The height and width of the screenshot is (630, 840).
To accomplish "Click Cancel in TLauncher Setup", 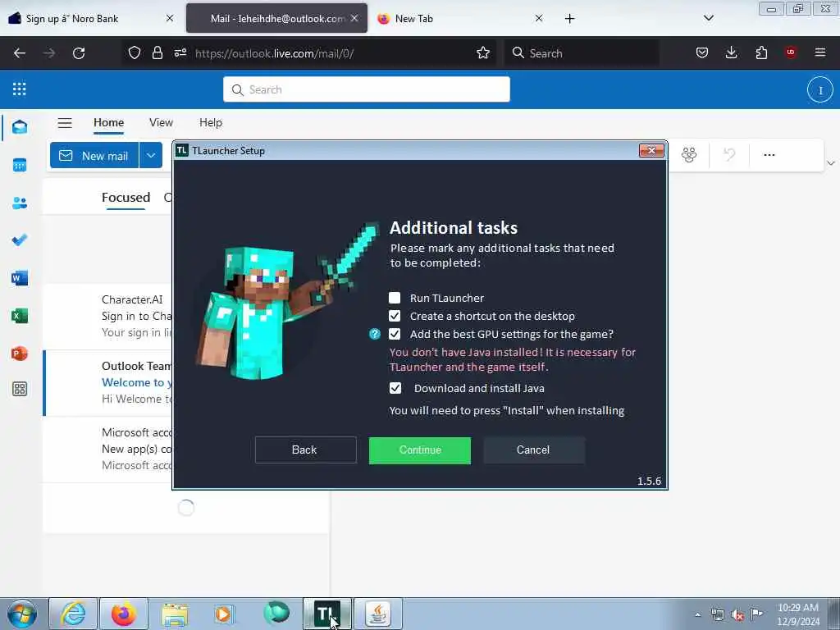I will (x=533, y=450).
